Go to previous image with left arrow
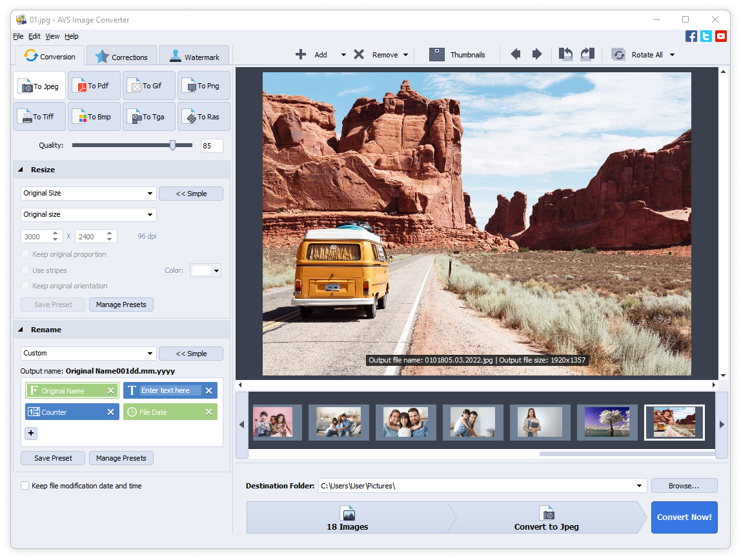Viewport: 741px width, 560px height. pos(516,54)
